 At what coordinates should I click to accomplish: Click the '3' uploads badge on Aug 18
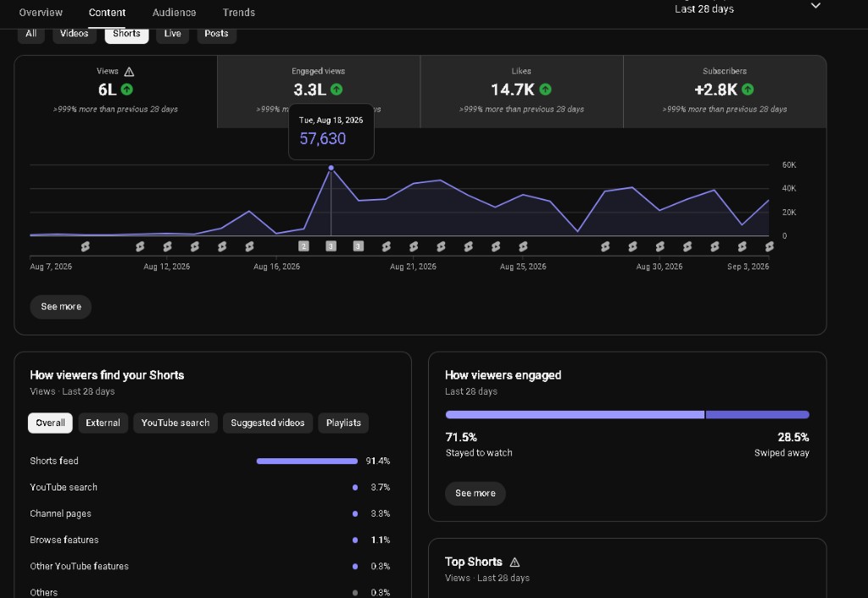coord(331,246)
